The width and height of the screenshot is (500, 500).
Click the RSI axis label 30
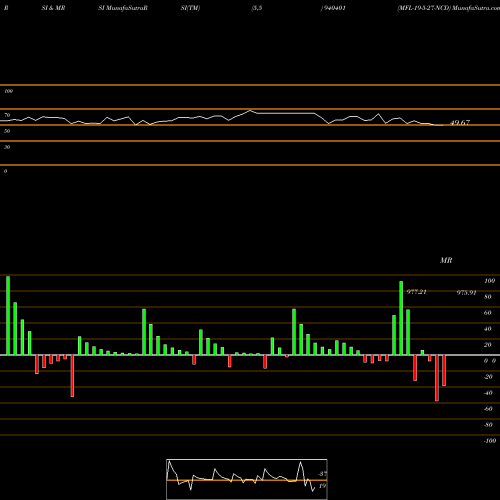click(7, 147)
